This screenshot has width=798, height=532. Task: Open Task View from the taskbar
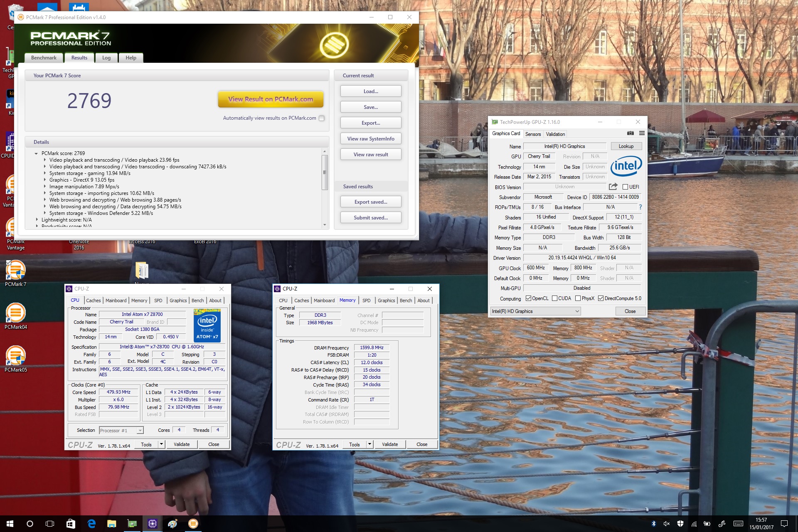pos(50,524)
